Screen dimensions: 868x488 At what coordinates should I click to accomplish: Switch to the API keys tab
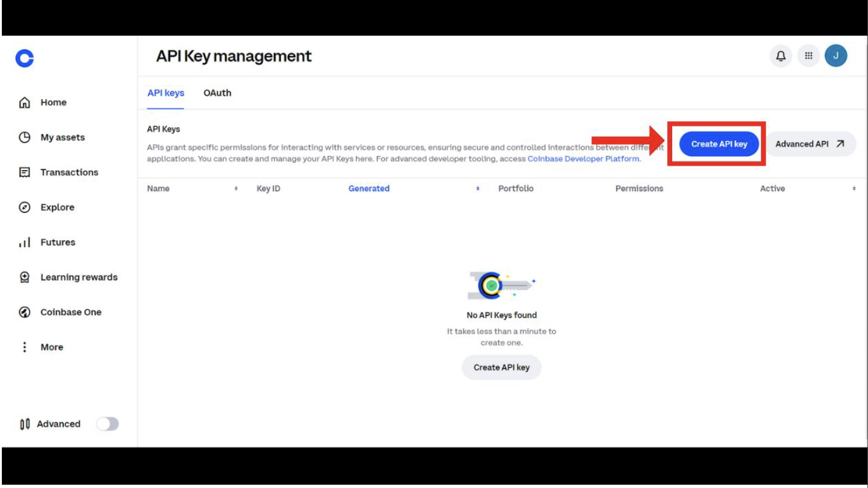[x=166, y=93]
